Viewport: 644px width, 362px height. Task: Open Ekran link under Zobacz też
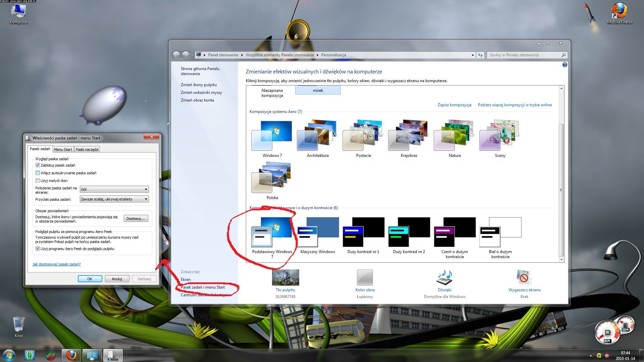(x=185, y=280)
